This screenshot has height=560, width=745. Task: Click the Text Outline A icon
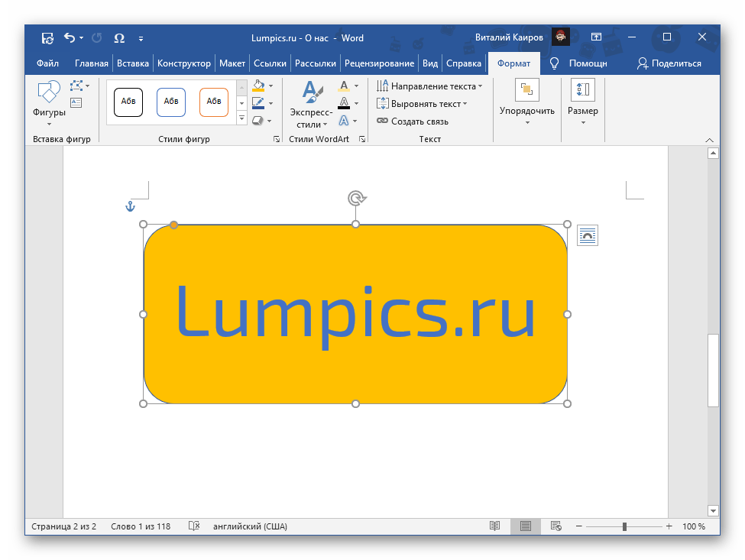pyautogui.click(x=344, y=103)
